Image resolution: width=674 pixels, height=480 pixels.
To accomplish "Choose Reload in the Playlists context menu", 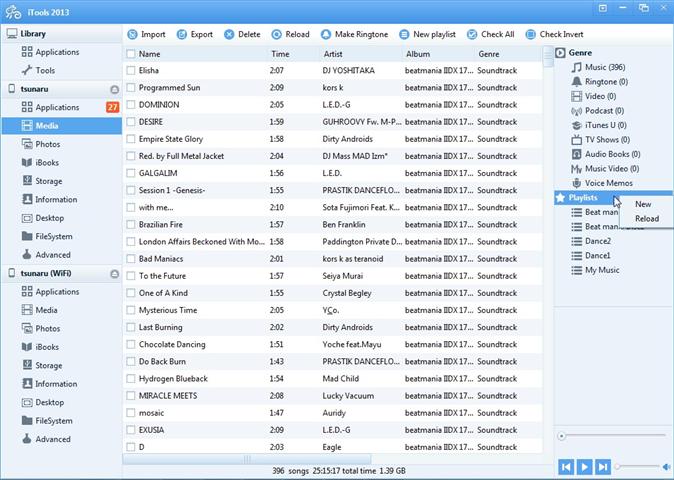I will pyautogui.click(x=646, y=218).
